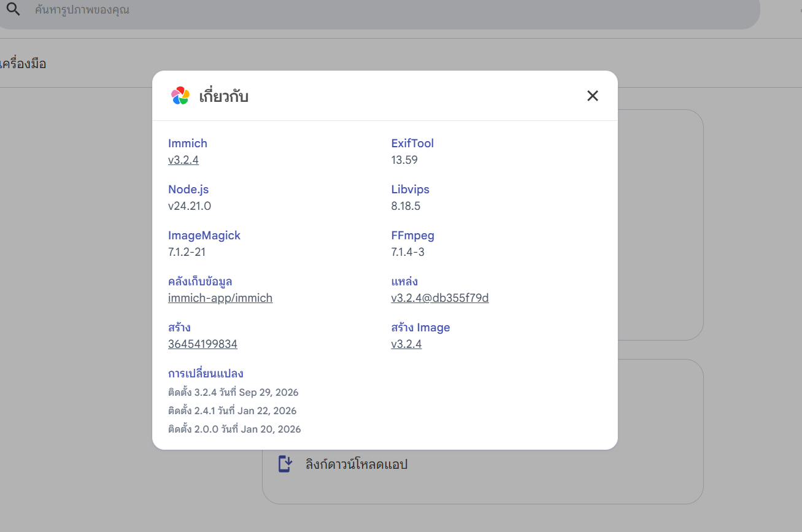Screen dimensions: 802x532
Task: Click the ติดตั้ง 2.0.0 Jan 20, 2026 entry
Action: coord(234,430)
